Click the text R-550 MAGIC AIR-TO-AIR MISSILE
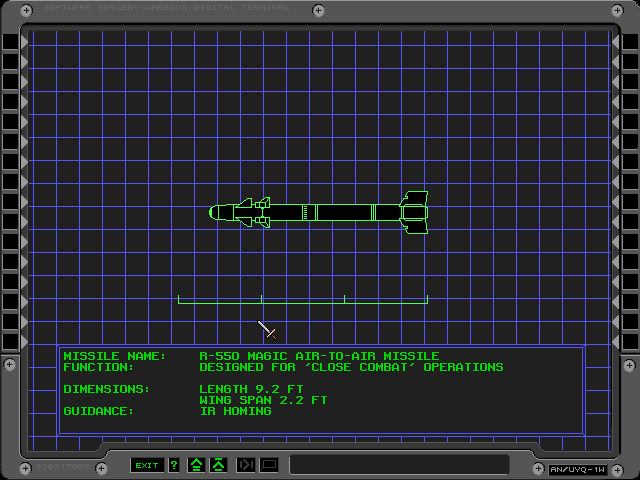This screenshot has width=640, height=480. click(x=319, y=356)
